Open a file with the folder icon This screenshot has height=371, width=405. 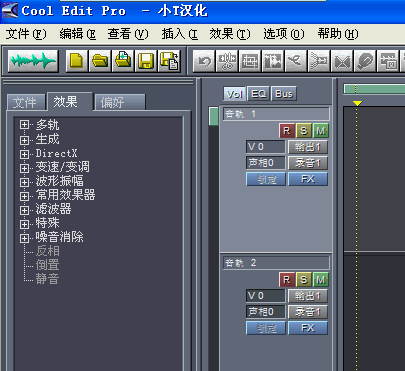pyautogui.click(x=100, y=61)
